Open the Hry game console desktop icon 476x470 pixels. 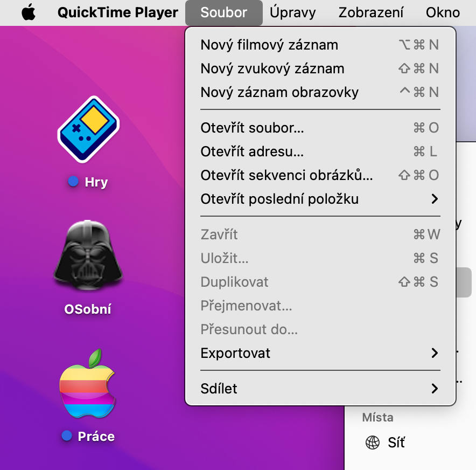[88, 129]
